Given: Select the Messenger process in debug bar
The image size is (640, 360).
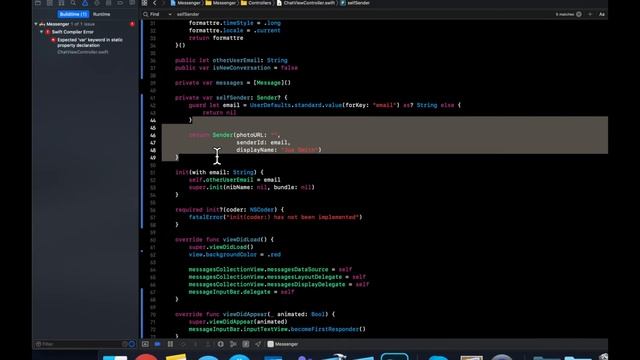Looking at the screenshot, I should [x=282, y=344].
